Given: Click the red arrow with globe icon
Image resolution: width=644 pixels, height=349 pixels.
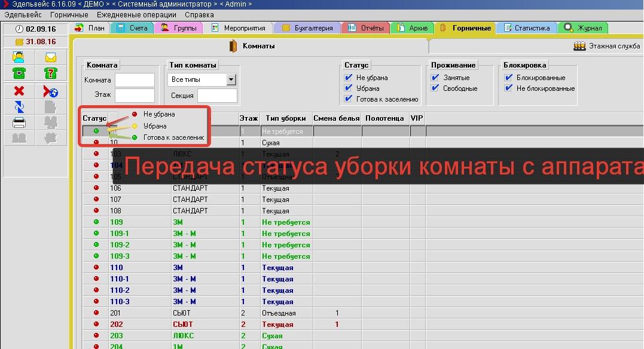Looking at the screenshot, I should pyautogui.click(x=51, y=91).
